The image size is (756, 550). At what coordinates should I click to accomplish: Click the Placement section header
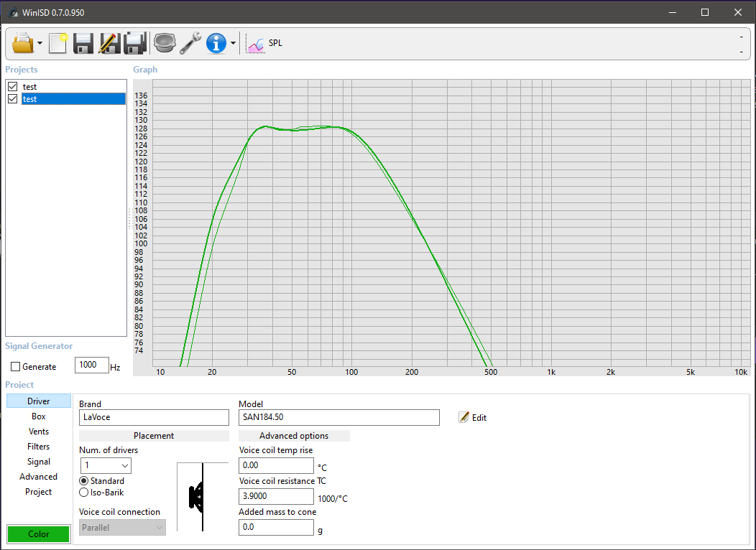[x=154, y=436]
